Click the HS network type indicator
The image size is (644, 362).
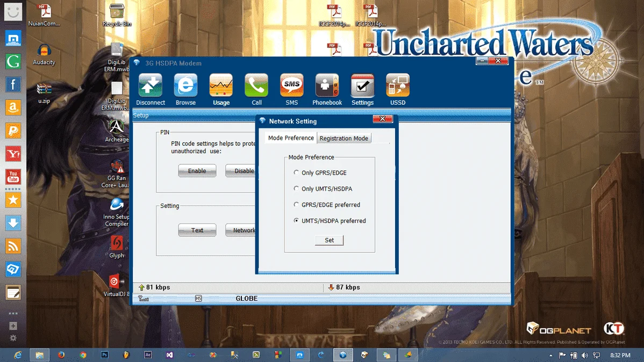(x=198, y=299)
